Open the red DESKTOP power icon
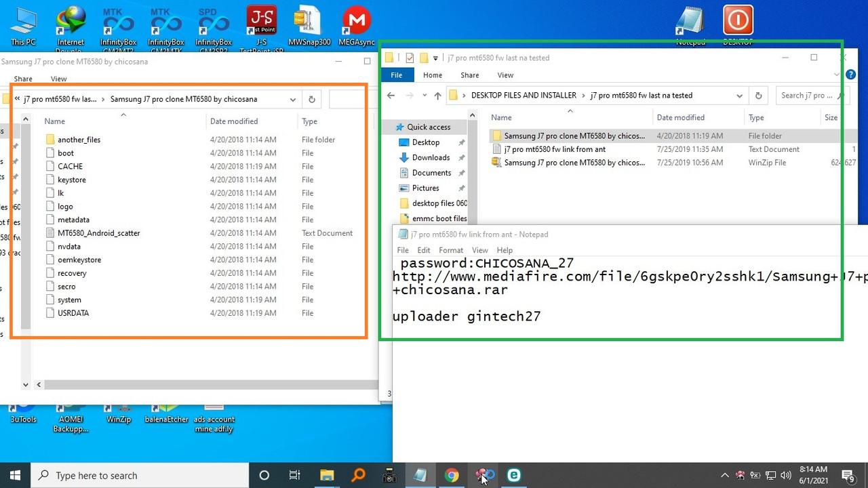Image resolution: width=868 pixels, height=488 pixels. (x=738, y=26)
